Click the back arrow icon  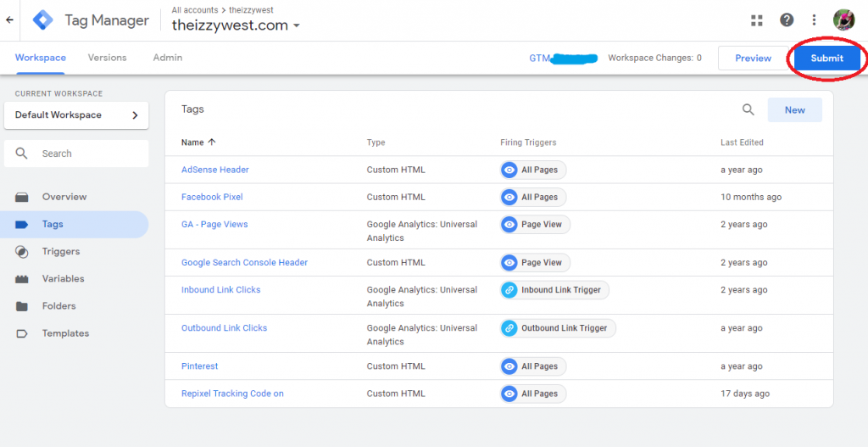coord(9,20)
